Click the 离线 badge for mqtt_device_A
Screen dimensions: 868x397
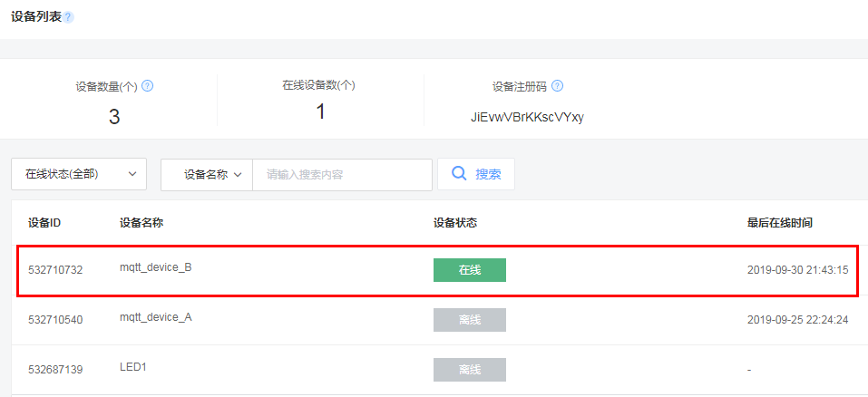click(x=470, y=320)
